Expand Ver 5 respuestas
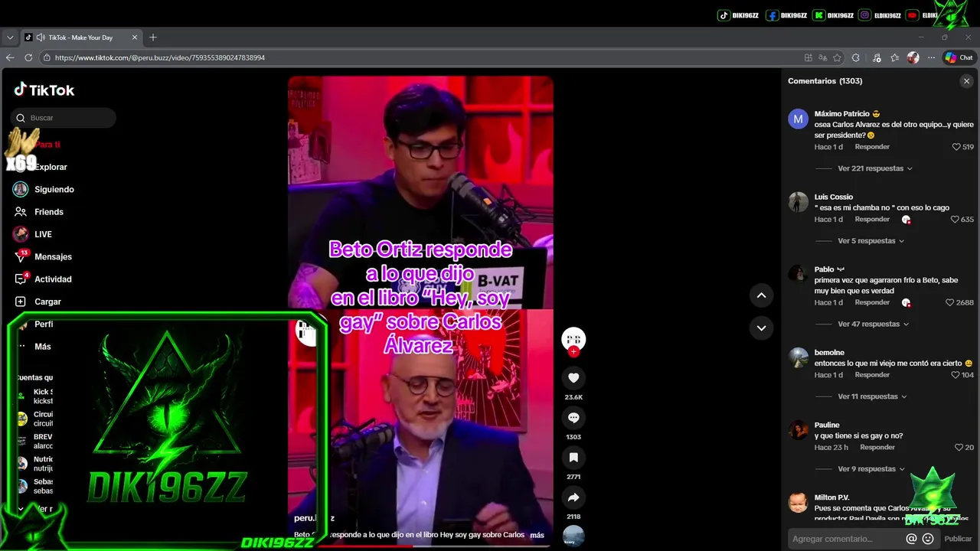The image size is (980, 551). point(871,241)
